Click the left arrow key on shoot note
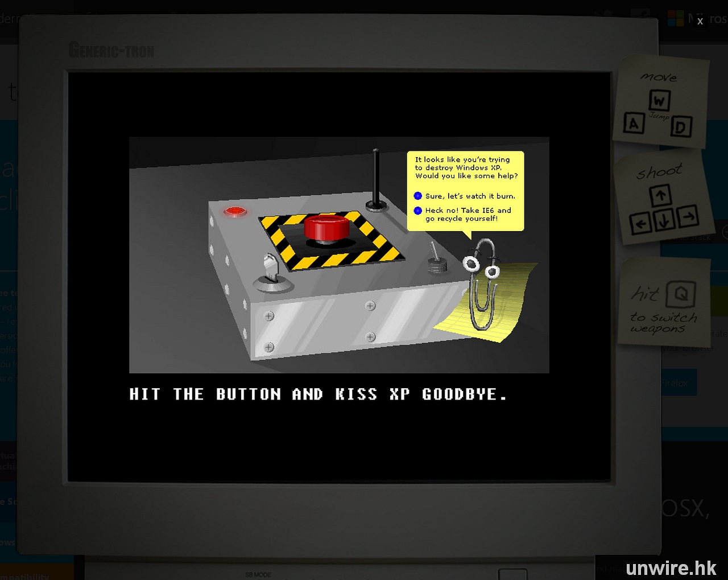Viewport: 728px width, 580px height. coord(640,223)
